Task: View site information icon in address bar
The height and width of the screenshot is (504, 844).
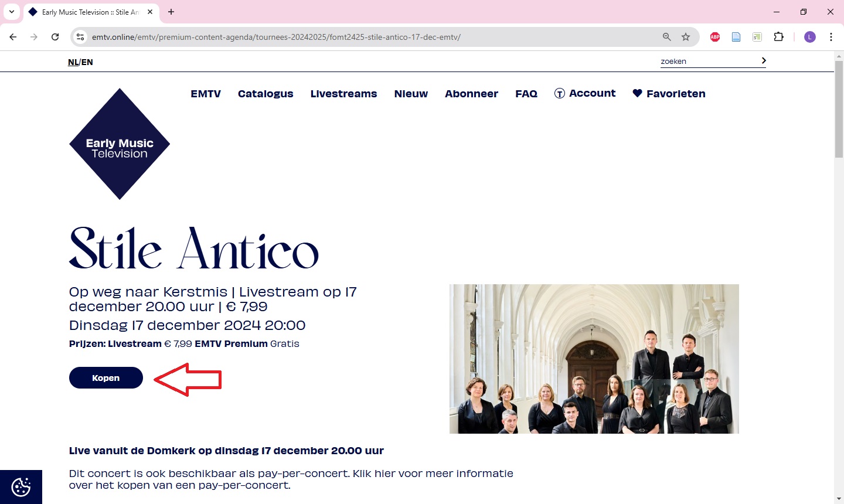Action: (x=81, y=37)
